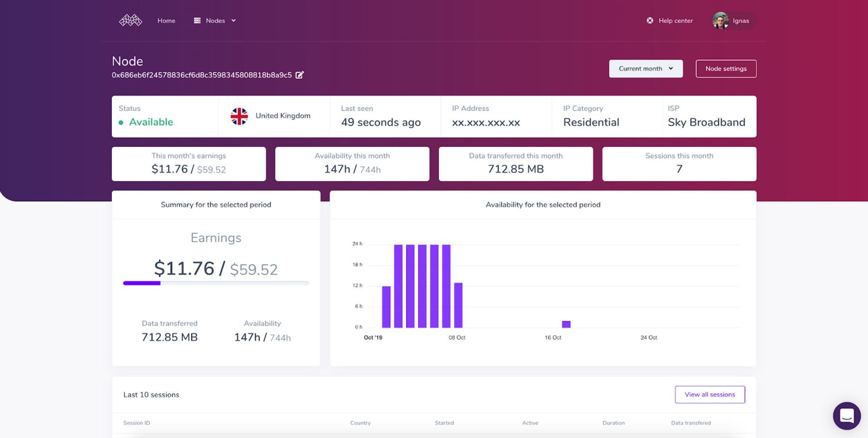
Task: Click the Help center lifebuoy icon
Action: click(650, 20)
